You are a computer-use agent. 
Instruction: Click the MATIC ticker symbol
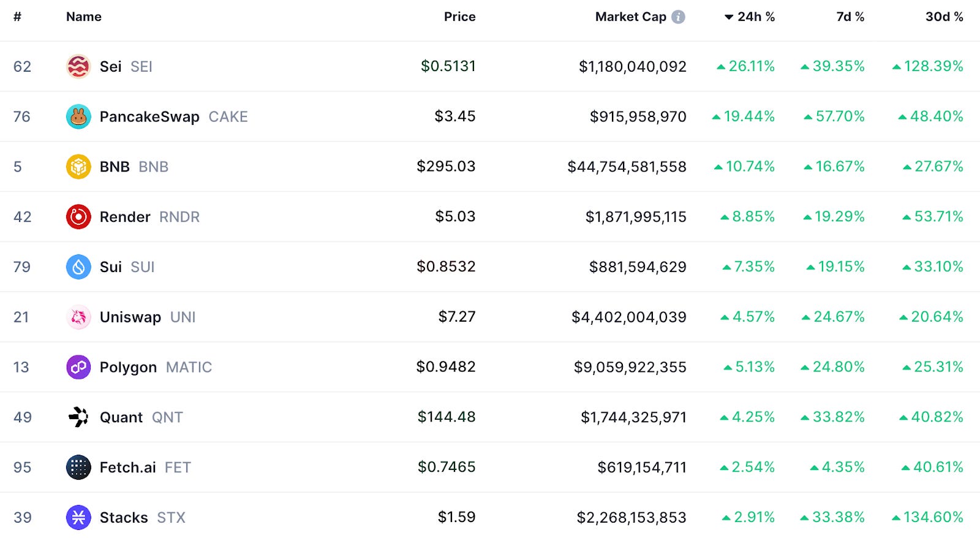pos(189,367)
